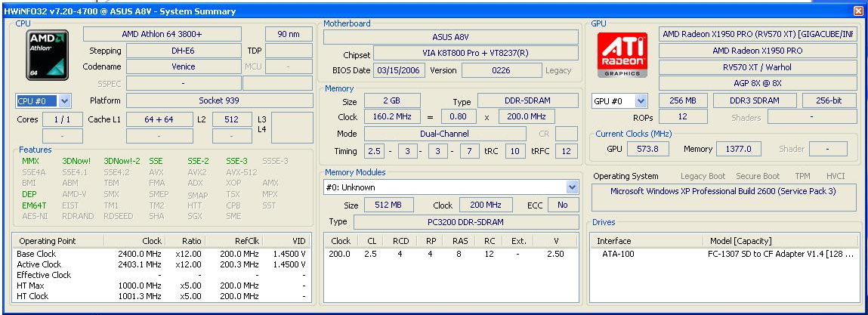Expand the memory module '#0: Unknown' dropdown
Image resolution: width=868 pixels, height=315 pixels.
573,187
